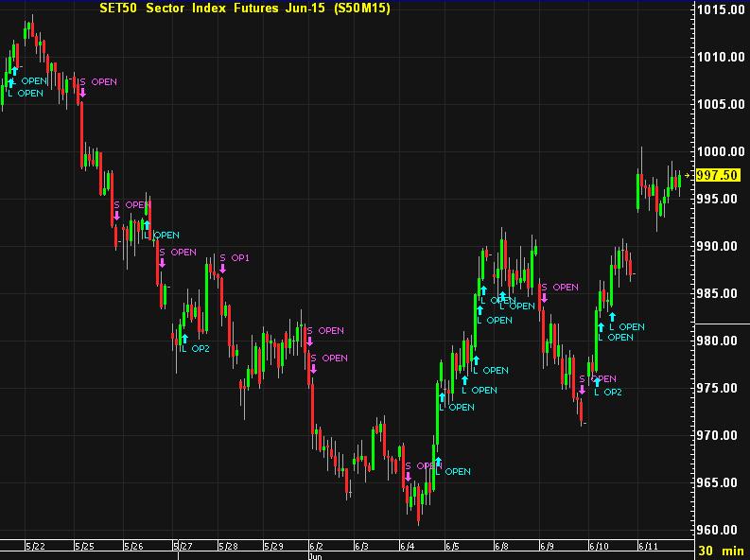The image size is (750, 560).
Task: Click the cyan L OP2 arrow near 5/27
Action: pos(184,338)
